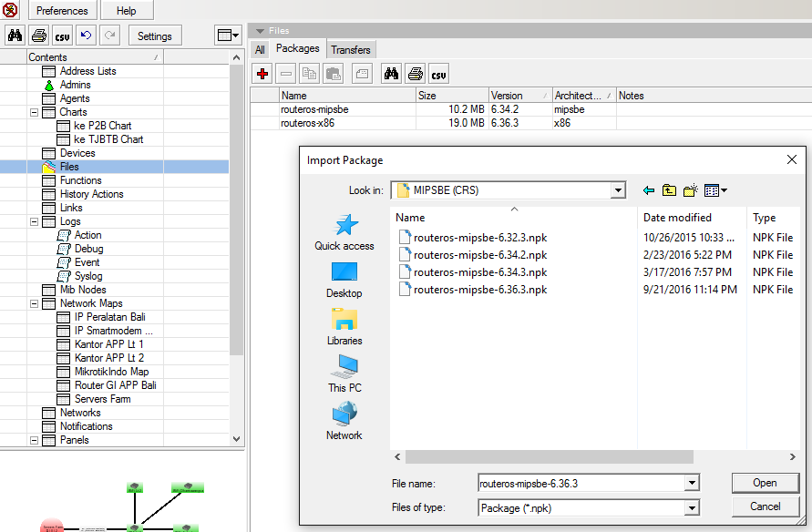Viewport: 812px width, 532px height.
Task: Switch to the Transfers tab
Action: tap(351, 50)
